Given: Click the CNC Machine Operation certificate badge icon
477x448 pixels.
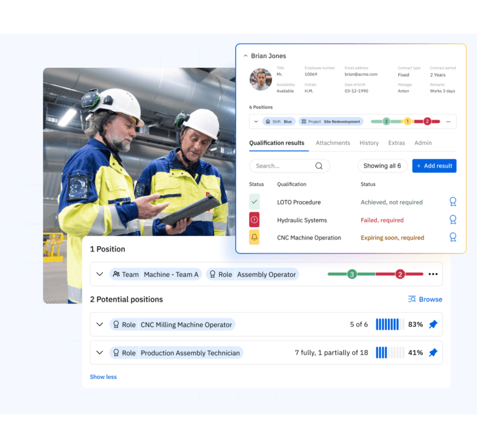Looking at the screenshot, I should click(453, 237).
